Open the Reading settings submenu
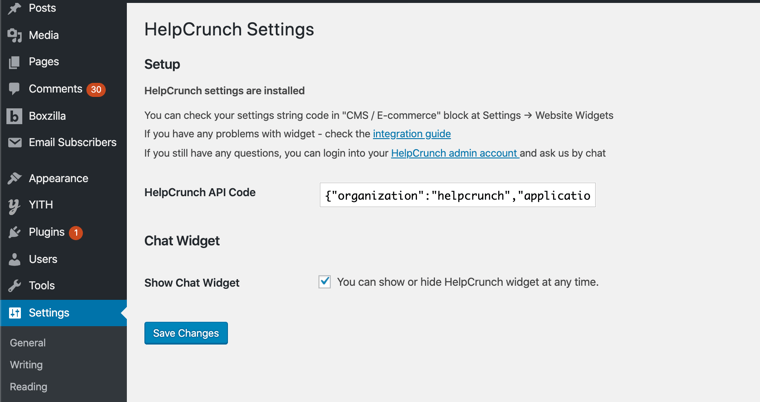Screen dimensions: 760x402 (x=28, y=387)
